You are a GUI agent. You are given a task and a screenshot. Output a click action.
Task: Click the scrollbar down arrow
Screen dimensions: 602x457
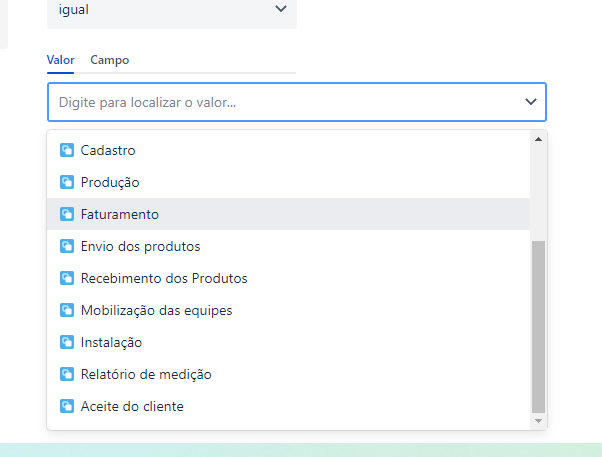[539, 421]
